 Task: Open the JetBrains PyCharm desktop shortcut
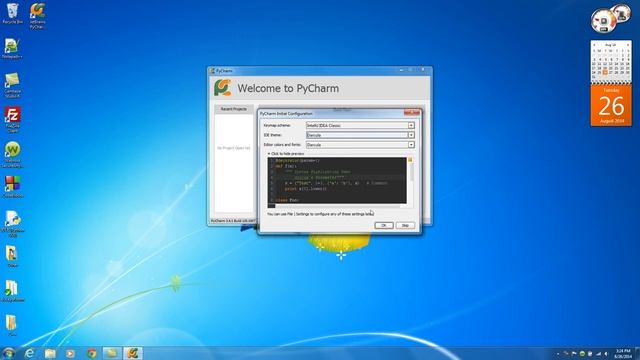[x=37, y=16]
